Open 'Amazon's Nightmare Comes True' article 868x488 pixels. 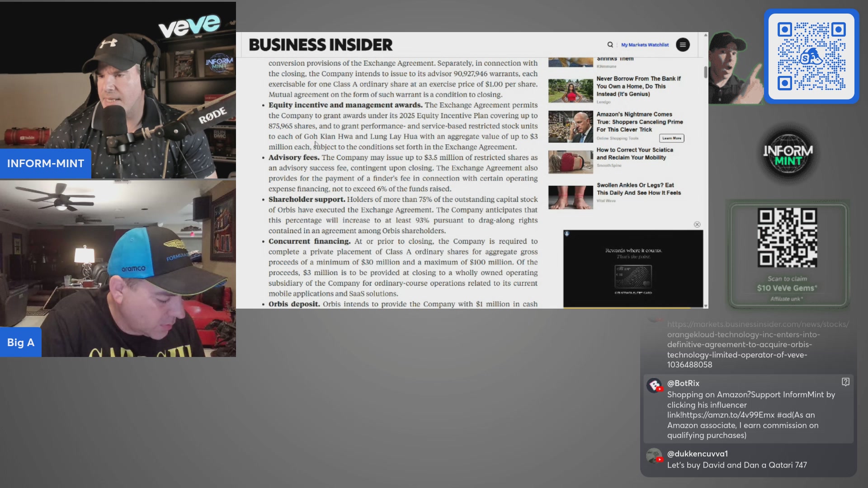(x=640, y=122)
